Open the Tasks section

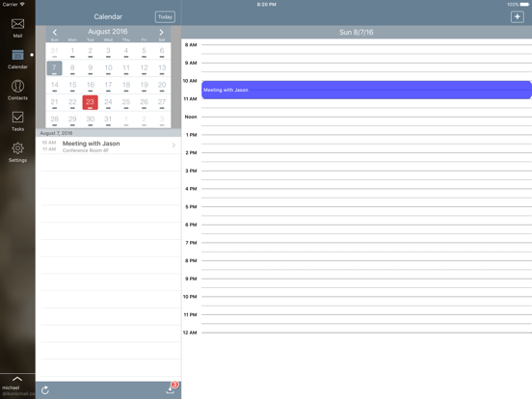pos(17,121)
